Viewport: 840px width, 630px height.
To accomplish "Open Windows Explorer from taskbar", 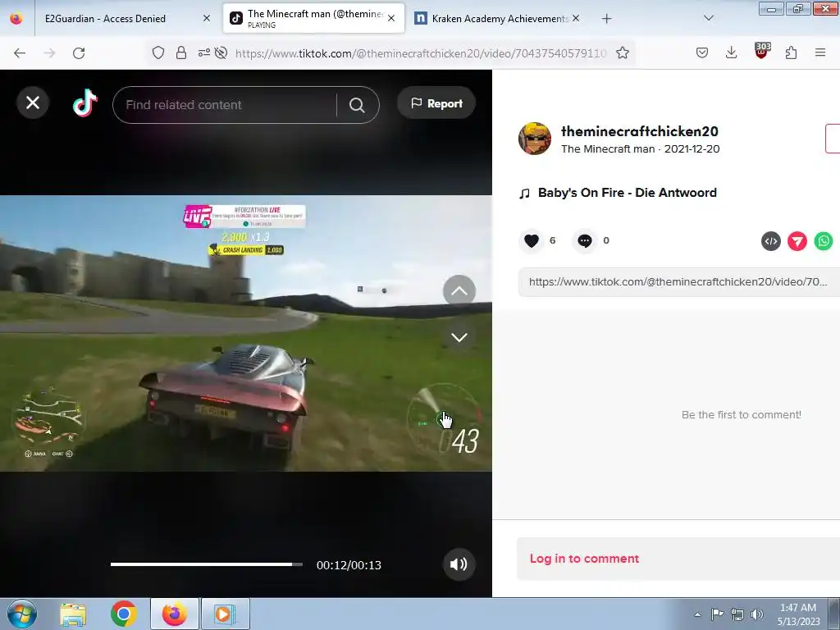I will point(73,614).
